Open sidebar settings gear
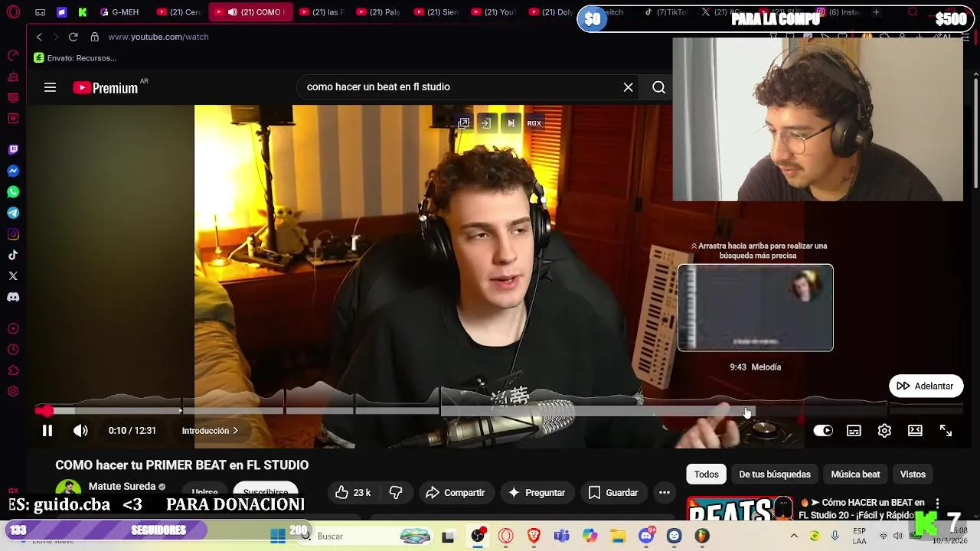The width and height of the screenshot is (980, 551). coord(13,392)
